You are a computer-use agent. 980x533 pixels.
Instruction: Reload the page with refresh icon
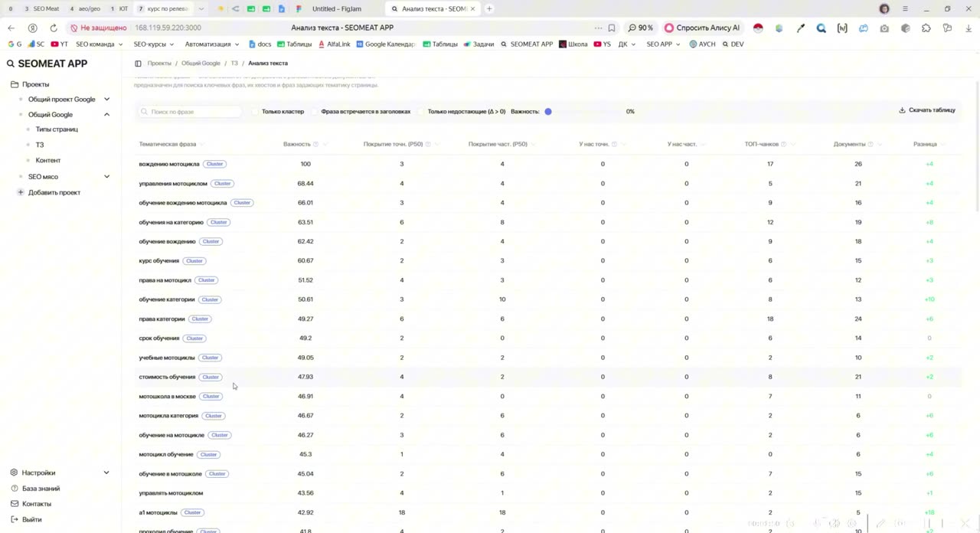click(54, 28)
